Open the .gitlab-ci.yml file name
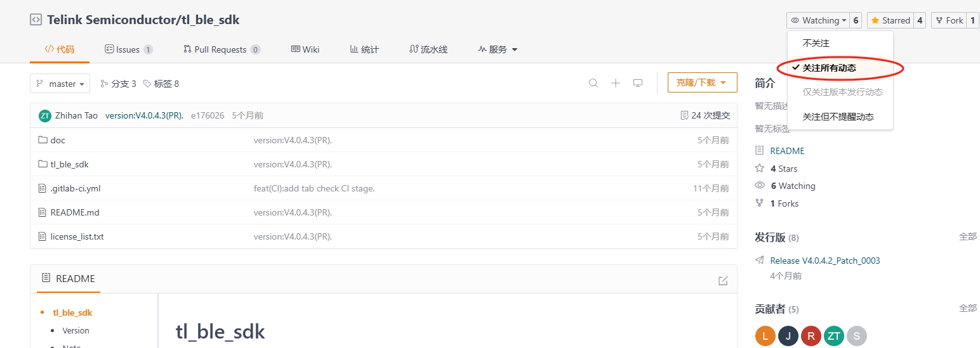 click(x=76, y=188)
